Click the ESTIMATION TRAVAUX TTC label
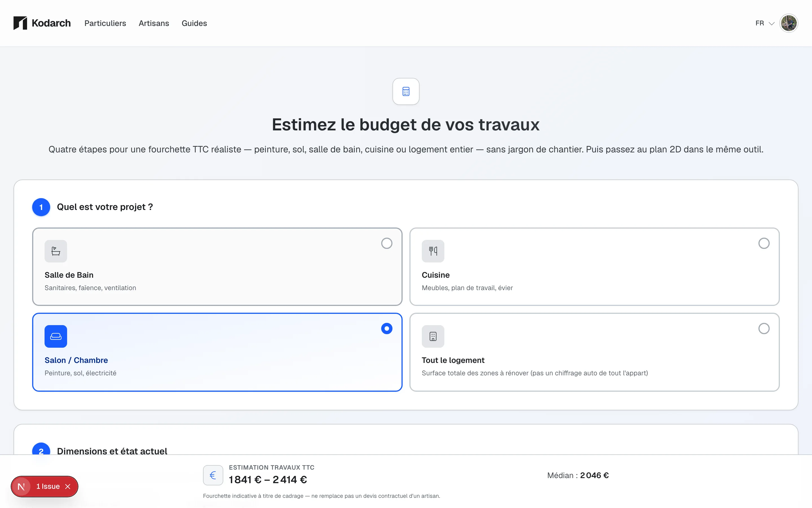The image size is (812, 508). point(272,467)
